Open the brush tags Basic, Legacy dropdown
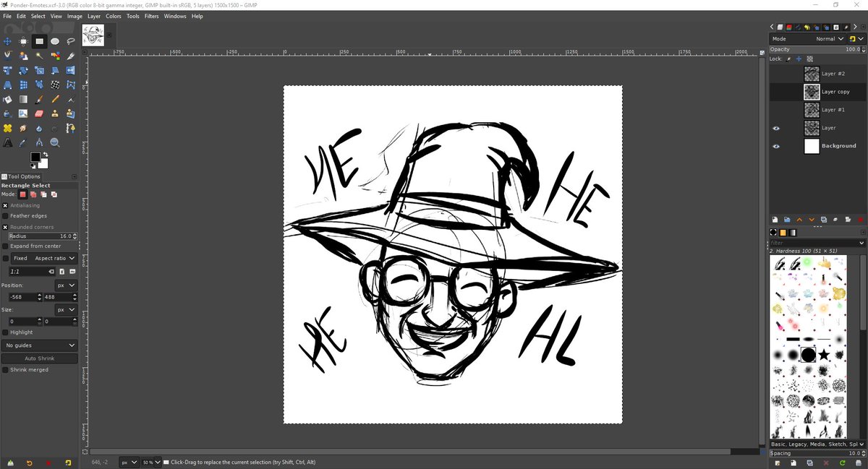Image resolution: width=868 pixels, height=469 pixels. point(817,444)
